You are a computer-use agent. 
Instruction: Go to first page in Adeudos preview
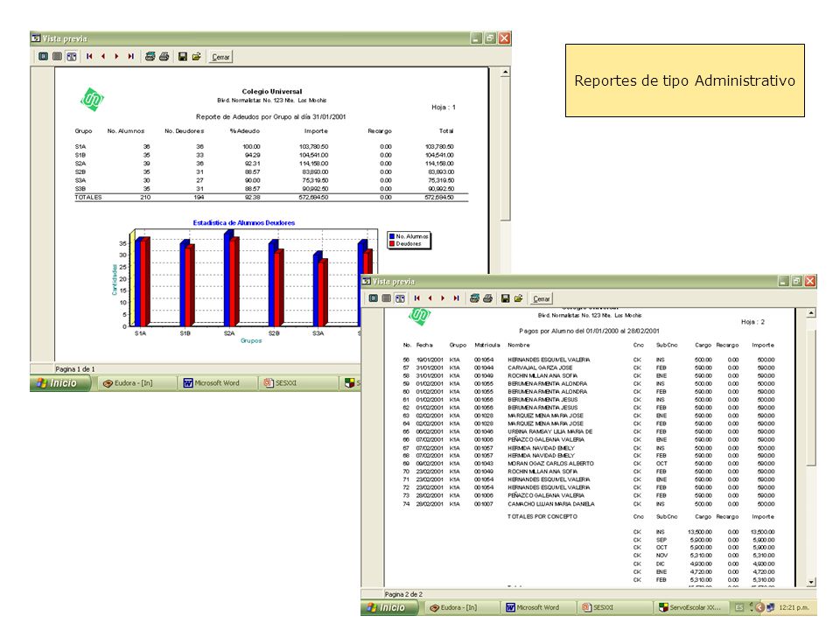[89, 56]
